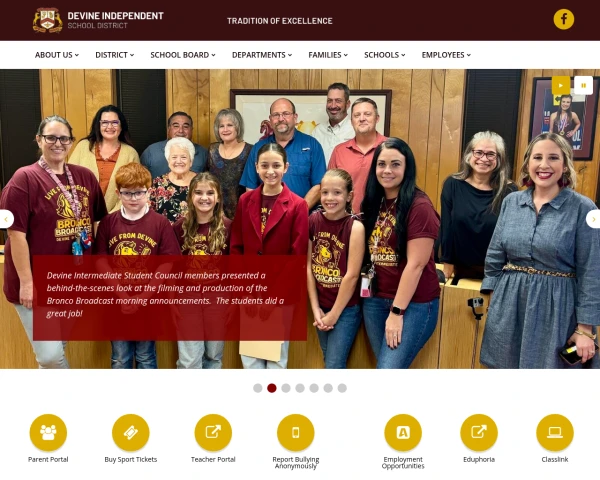Open the Families menu item
Image resolution: width=600 pixels, height=480 pixels.
328,55
